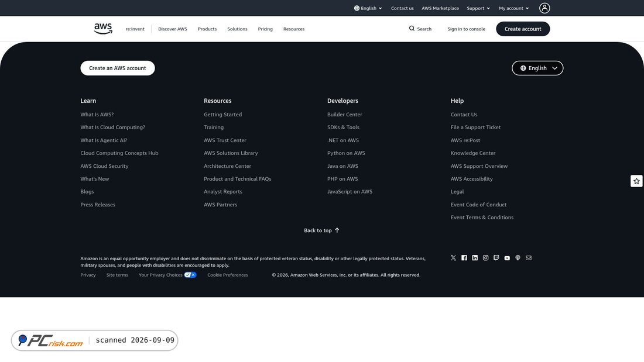The image size is (644, 362).
Task: Open the Solutions menu
Action: (x=237, y=29)
